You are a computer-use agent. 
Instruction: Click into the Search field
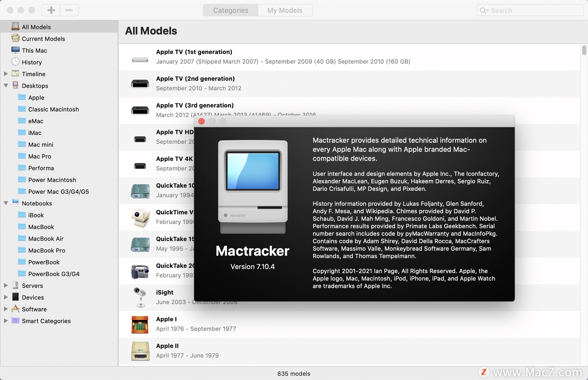[530, 10]
